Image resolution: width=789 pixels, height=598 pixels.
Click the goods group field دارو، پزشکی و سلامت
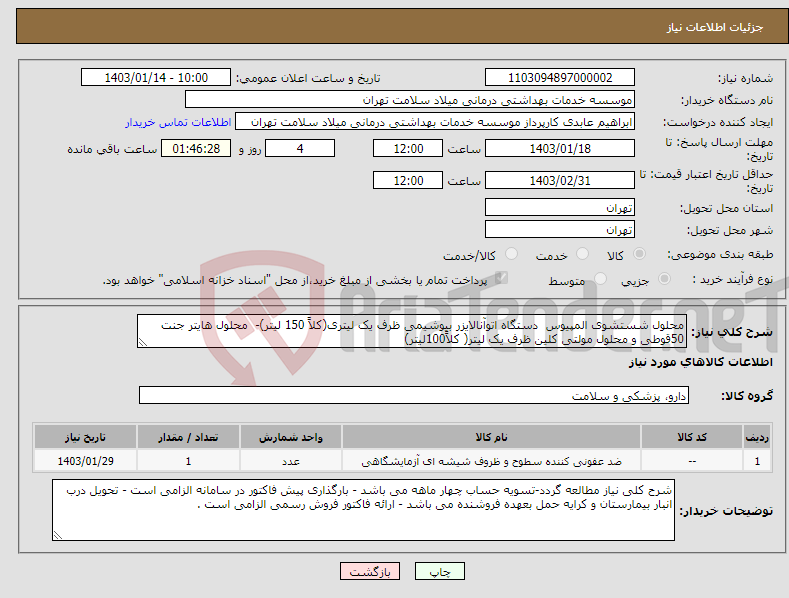(x=414, y=396)
